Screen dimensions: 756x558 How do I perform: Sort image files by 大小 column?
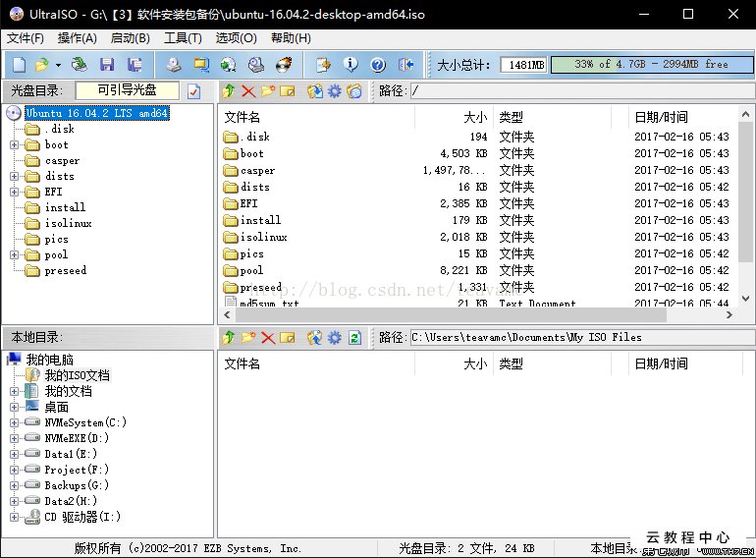454,117
